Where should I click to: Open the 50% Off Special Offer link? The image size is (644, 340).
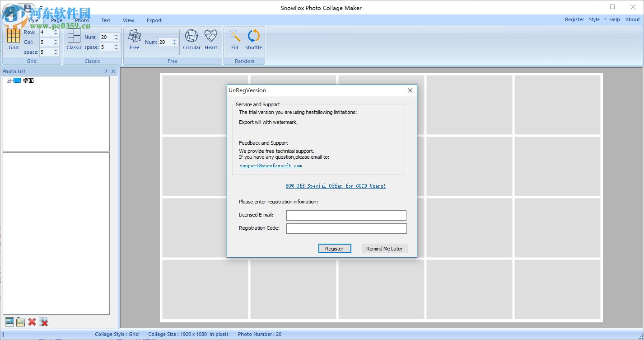336,186
